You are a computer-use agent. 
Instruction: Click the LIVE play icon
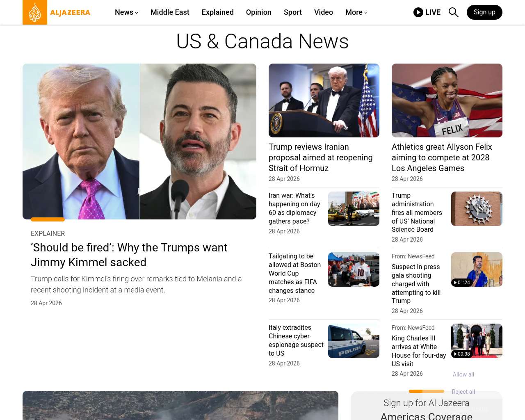[418, 12]
